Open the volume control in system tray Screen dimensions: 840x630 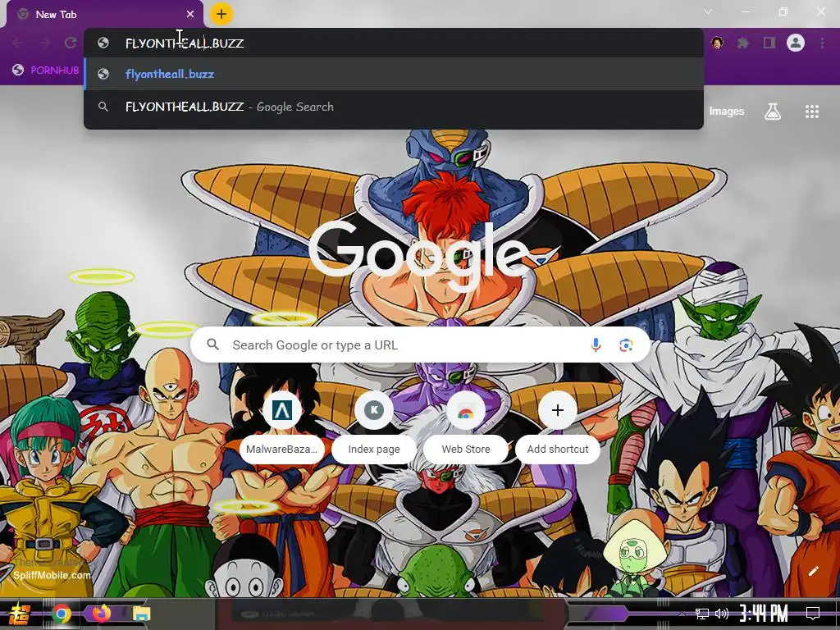pos(722,614)
